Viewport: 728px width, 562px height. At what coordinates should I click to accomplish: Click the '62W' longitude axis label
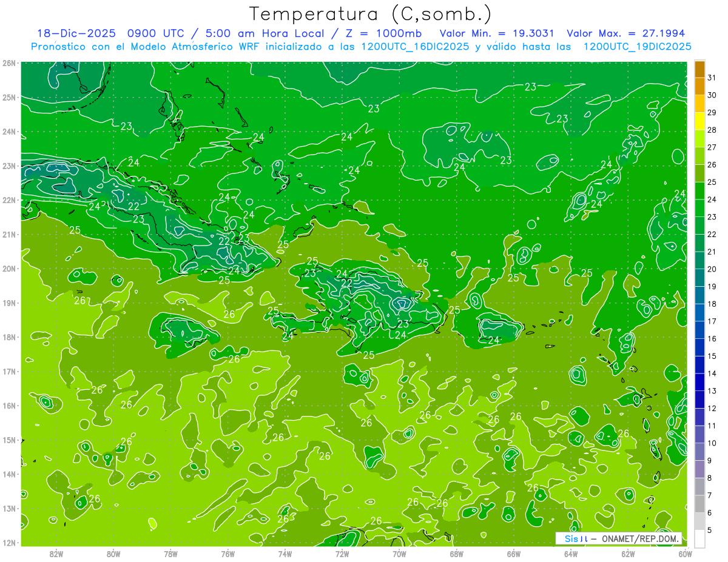pos(628,554)
